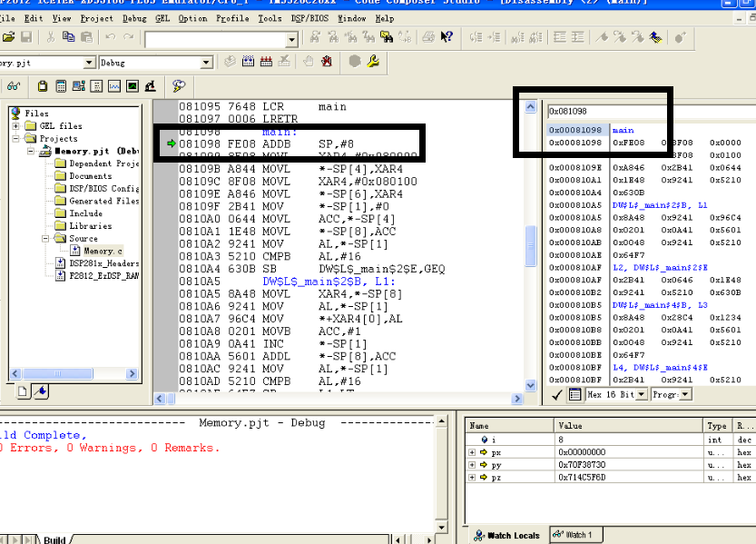Click the disassembly vertical scrollbar thumb
756x544 pixels.
(530, 245)
